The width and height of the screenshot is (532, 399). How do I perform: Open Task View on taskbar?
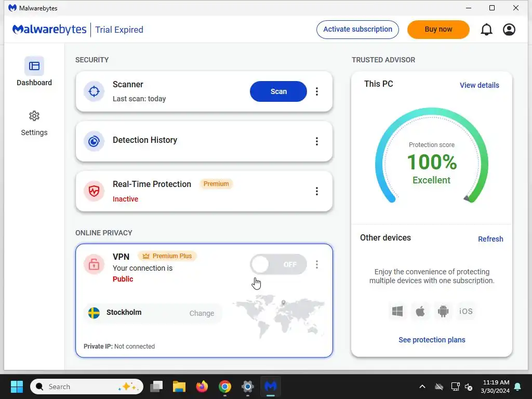156,387
